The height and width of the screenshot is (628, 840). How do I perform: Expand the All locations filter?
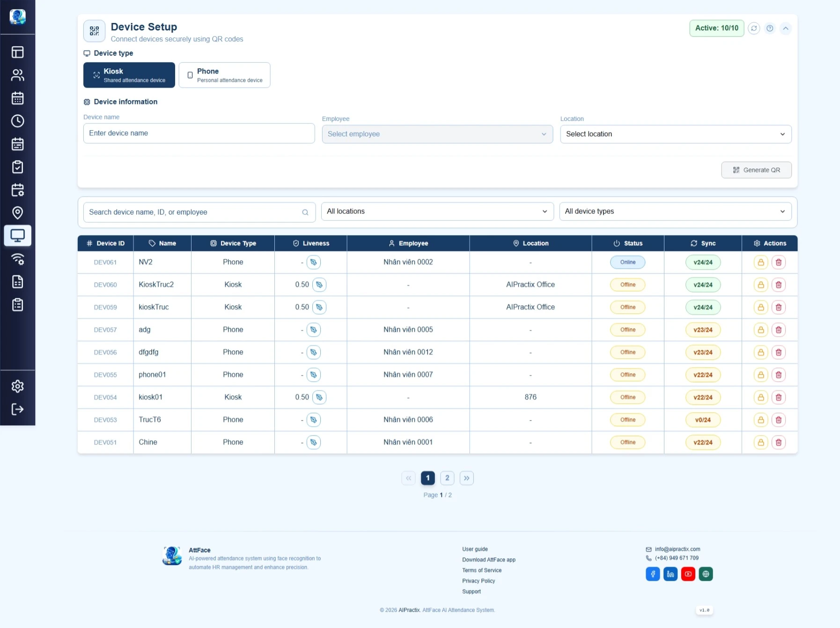pos(437,211)
